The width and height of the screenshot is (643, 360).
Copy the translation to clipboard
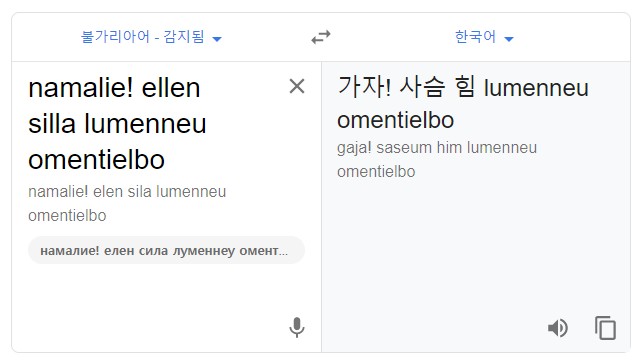606,328
